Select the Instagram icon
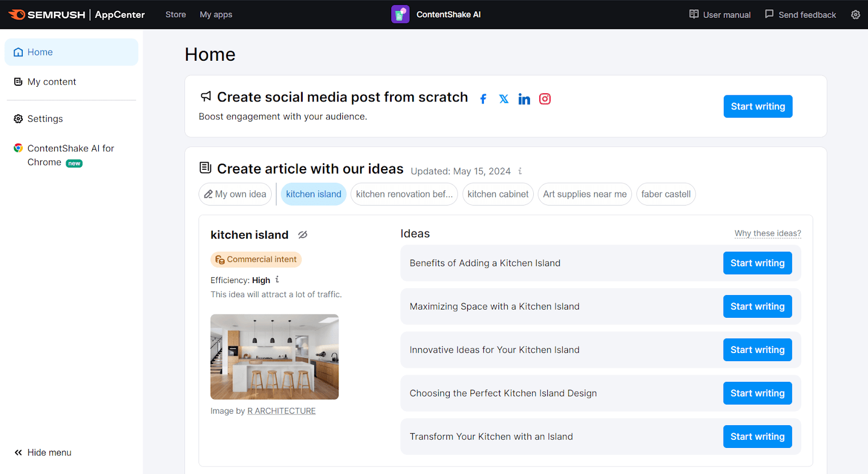 point(545,99)
